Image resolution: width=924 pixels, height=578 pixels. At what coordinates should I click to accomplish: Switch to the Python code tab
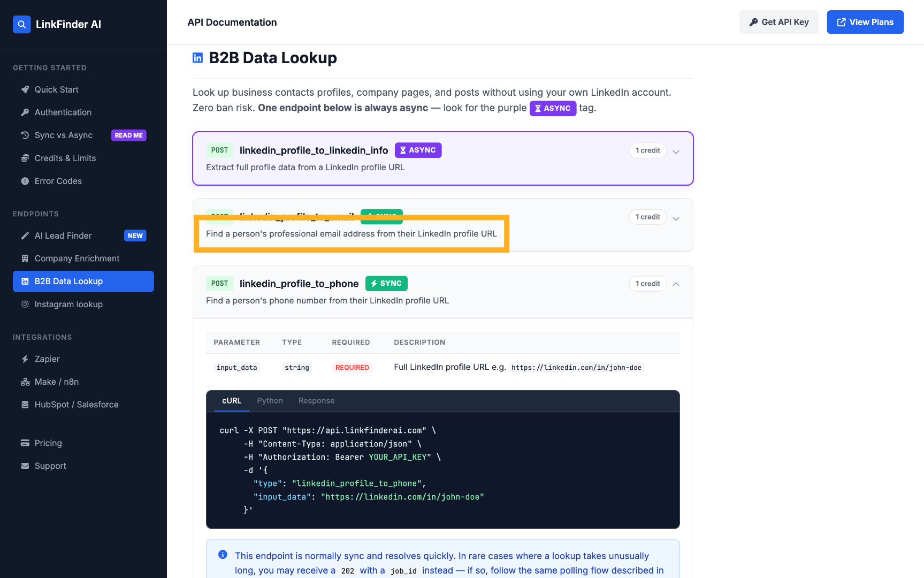click(270, 401)
